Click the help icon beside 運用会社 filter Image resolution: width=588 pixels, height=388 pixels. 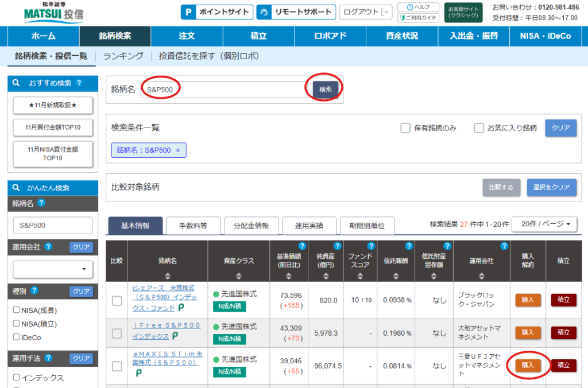[48, 247]
